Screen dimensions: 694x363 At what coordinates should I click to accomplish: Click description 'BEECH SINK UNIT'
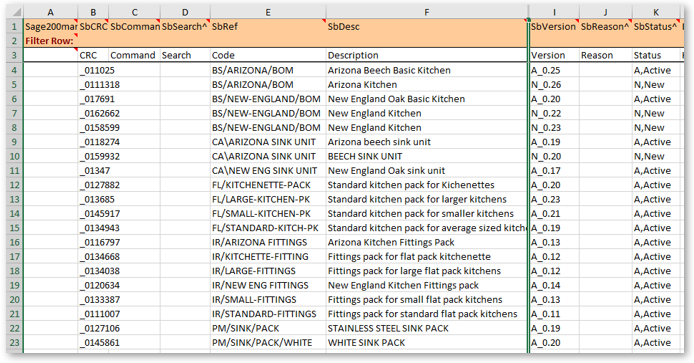[x=427, y=156]
